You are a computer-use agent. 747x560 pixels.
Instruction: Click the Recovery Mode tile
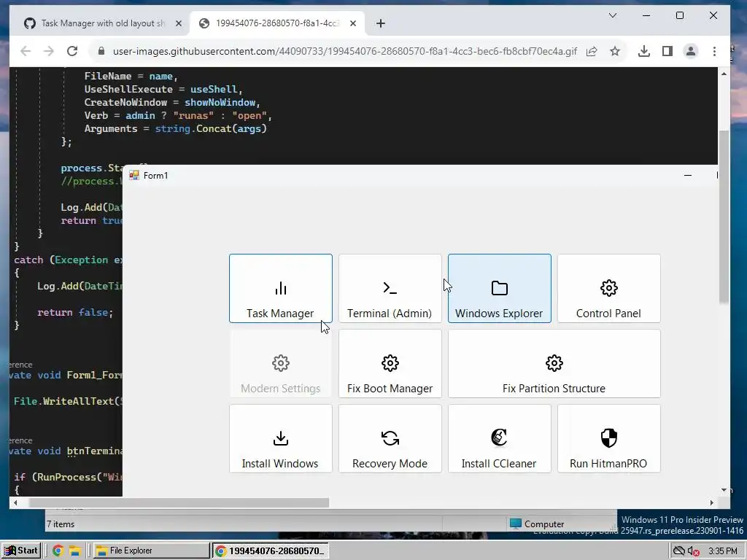390,438
